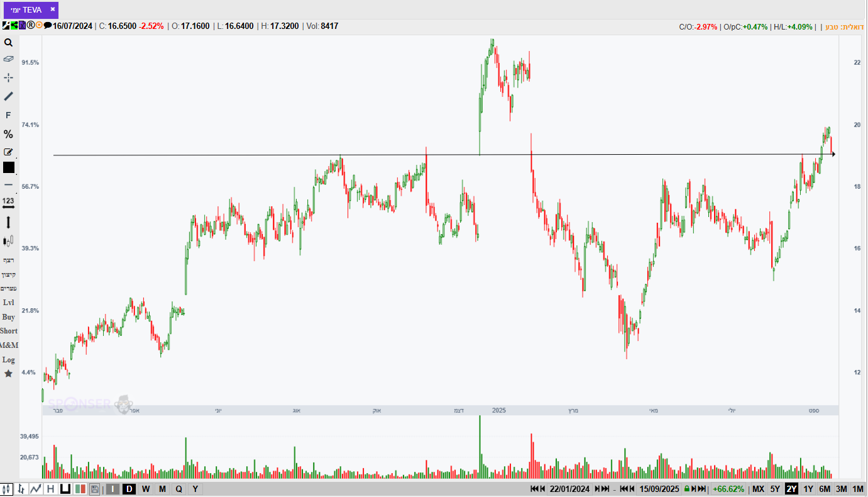868x497 pixels.
Task: Click the black-white diagonal chart icon
Action: 6,26
